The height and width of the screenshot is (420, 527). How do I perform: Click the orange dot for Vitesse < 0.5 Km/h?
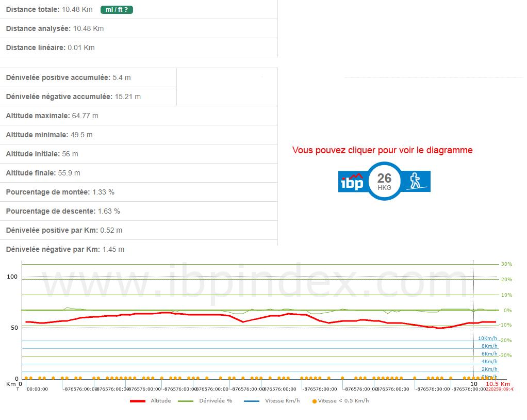coord(314,401)
